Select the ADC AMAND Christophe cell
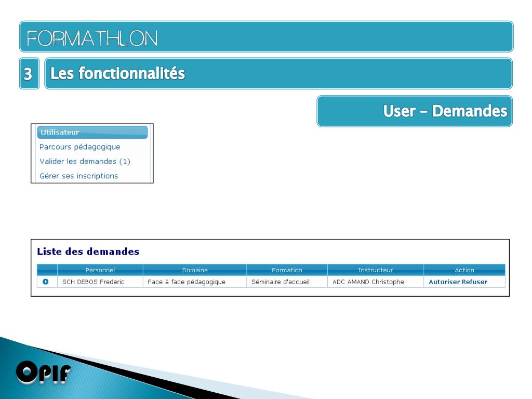The height and width of the screenshot is (399, 532). tap(376, 282)
